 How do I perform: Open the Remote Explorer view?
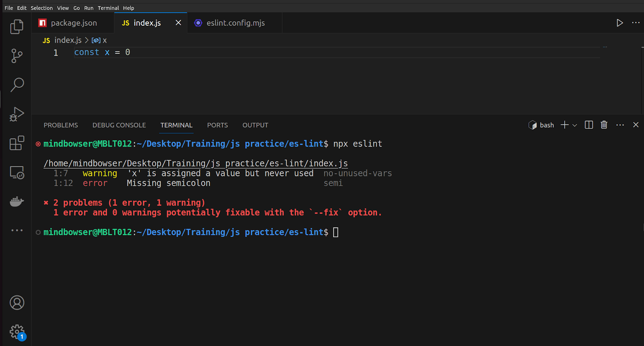coord(17,172)
